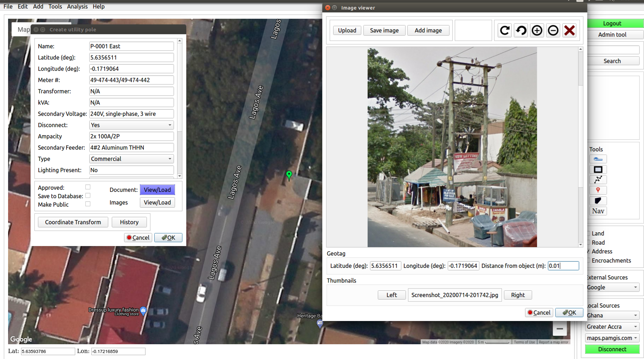644x359 pixels.
Task: Delete image using the red X icon
Action: tap(569, 31)
